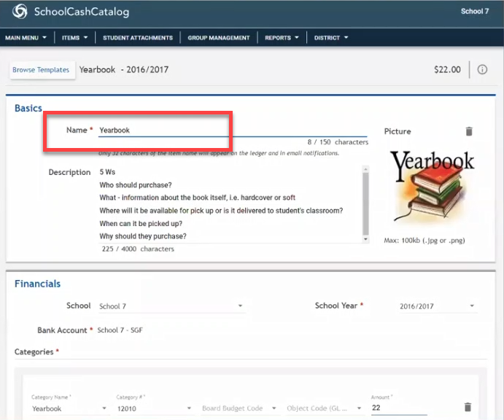
Task: Delete the picture using trash icon
Action: tap(469, 131)
